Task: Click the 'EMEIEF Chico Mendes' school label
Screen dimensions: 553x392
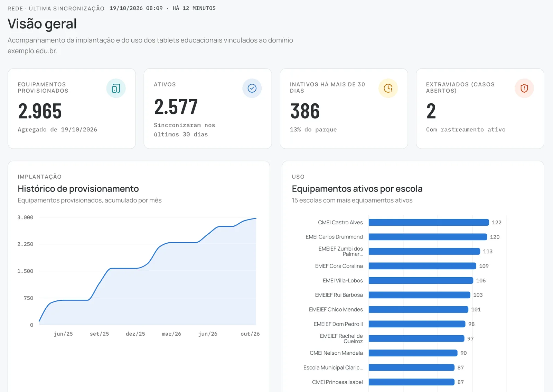Action: pyautogui.click(x=336, y=309)
